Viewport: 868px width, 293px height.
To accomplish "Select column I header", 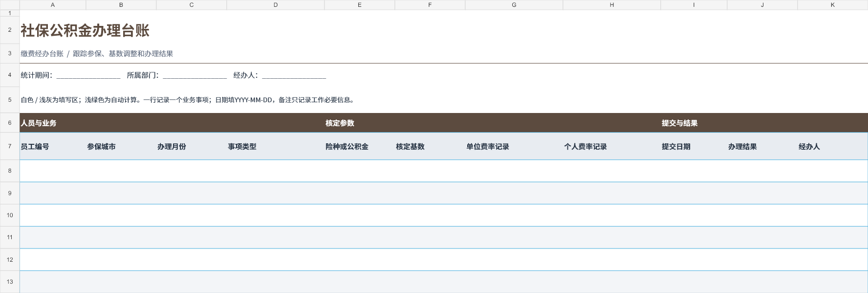I will [x=694, y=5].
